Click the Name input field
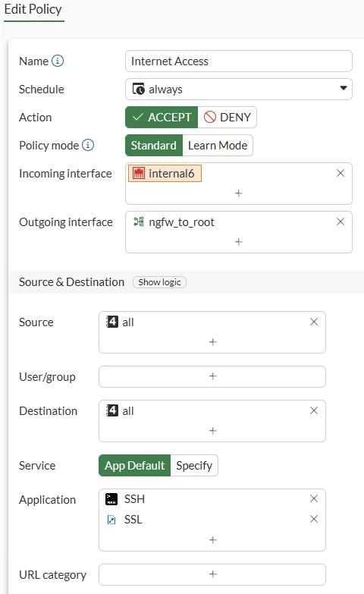Screen dimensions: 364x594 tap(239, 61)
